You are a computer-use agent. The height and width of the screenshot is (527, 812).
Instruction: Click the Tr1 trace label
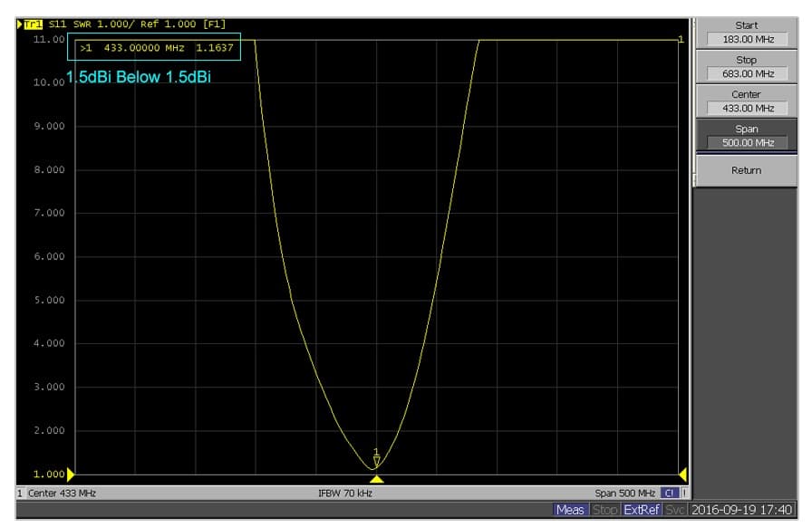(34, 24)
